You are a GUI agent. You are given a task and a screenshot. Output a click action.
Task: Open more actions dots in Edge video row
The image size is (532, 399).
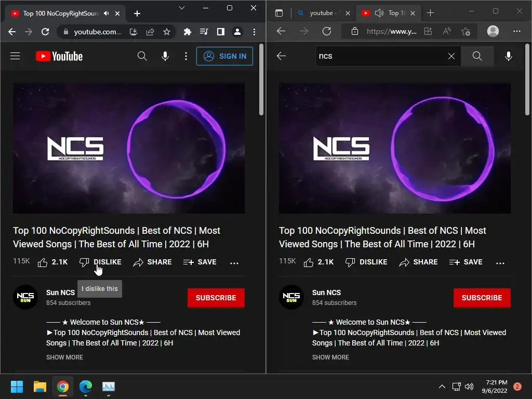pyautogui.click(x=500, y=263)
